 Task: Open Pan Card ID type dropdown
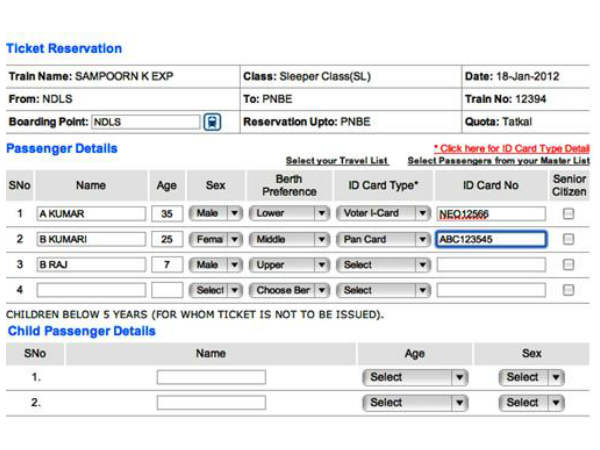tap(383, 240)
